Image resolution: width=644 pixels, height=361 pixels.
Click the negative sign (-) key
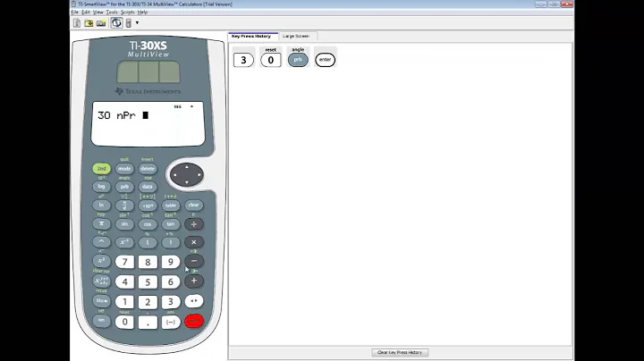coord(171,322)
